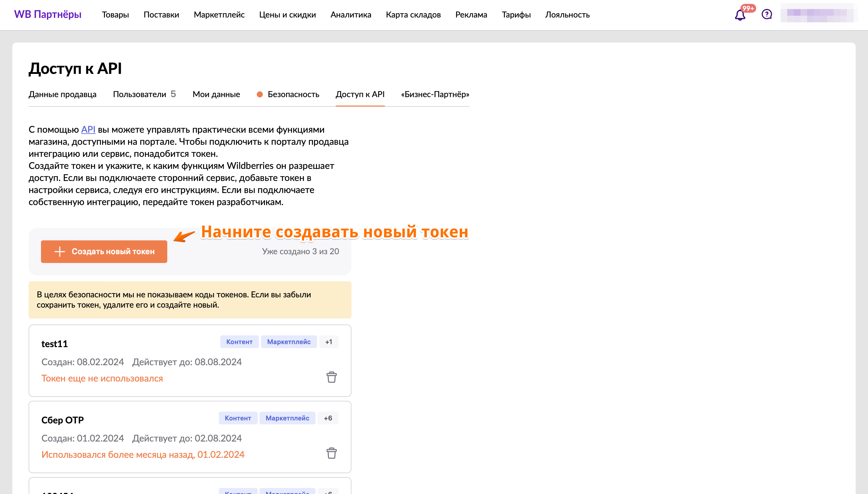
Task: Click the Контент tag on Сбер ОТР token
Action: click(238, 418)
